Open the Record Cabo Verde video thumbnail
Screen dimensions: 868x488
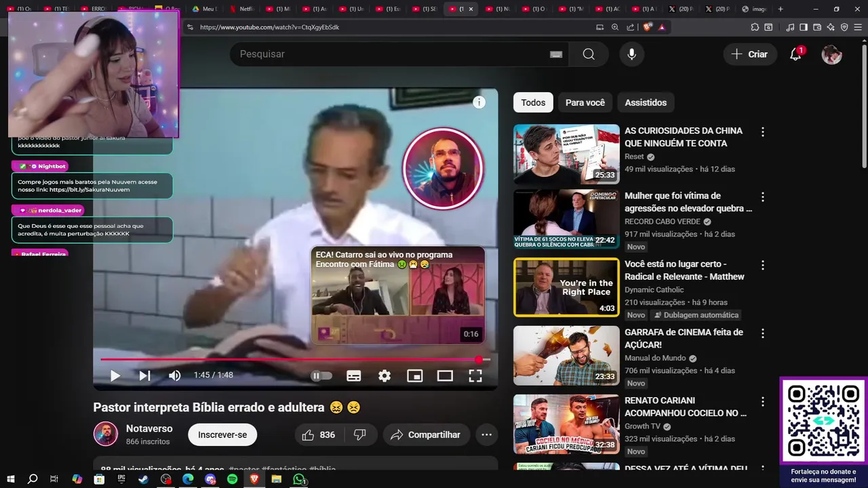[566, 219]
